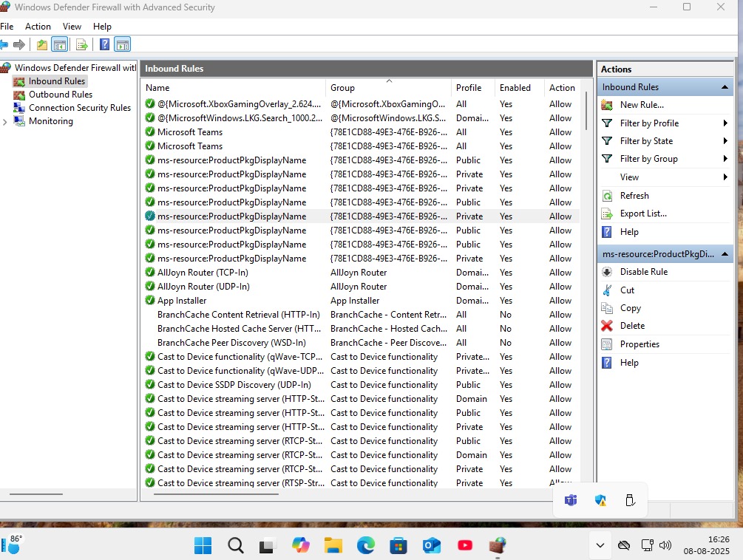Screen dimensions: 743x560
Task: Collapse the hidden icons tray chevron
Action: pyautogui.click(x=600, y=545)
